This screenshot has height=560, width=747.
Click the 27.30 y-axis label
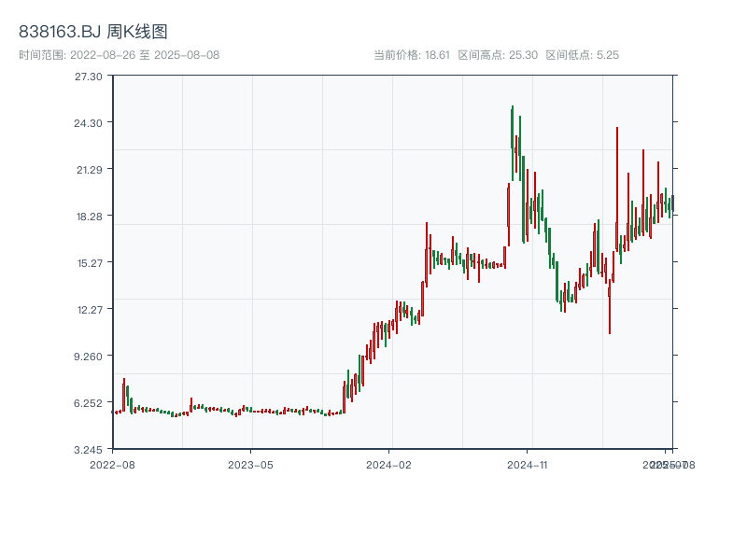tap(89, 77)
